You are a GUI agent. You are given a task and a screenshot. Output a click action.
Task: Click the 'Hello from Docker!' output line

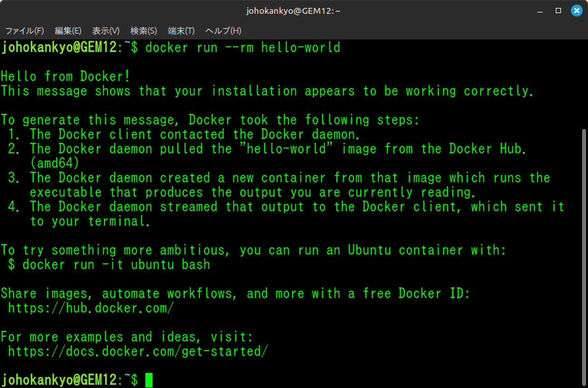tap(66, 76)
